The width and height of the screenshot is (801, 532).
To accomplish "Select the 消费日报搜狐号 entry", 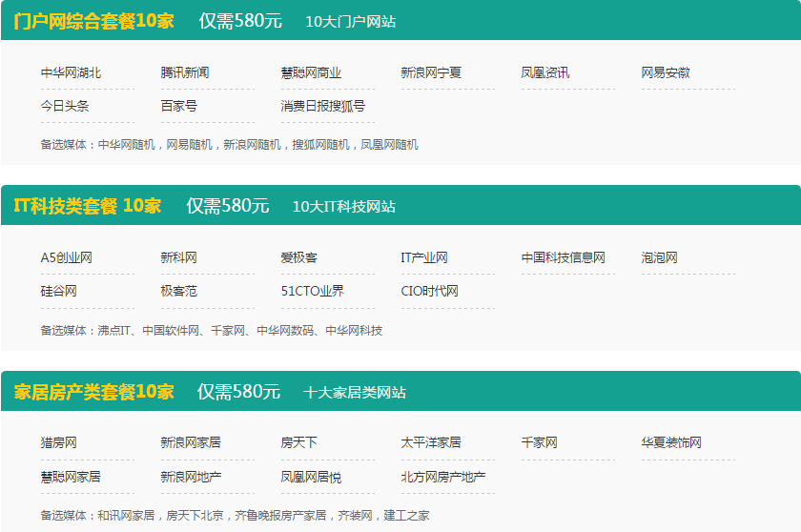I will point(322,106).
